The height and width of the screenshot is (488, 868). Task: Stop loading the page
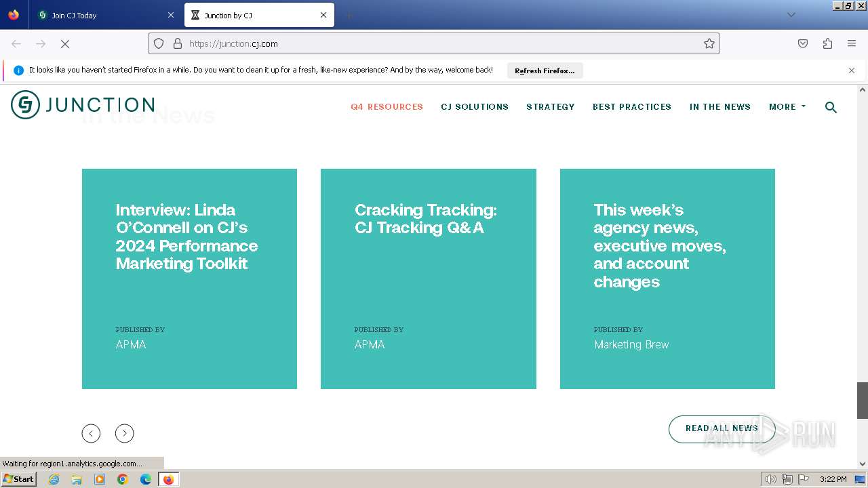coord(65,43)
